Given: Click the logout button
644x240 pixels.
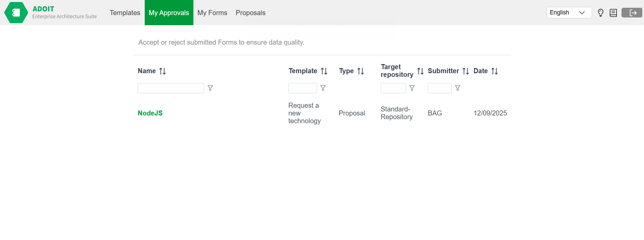Looking at the screenshot, I should click(x=632, y=12).
